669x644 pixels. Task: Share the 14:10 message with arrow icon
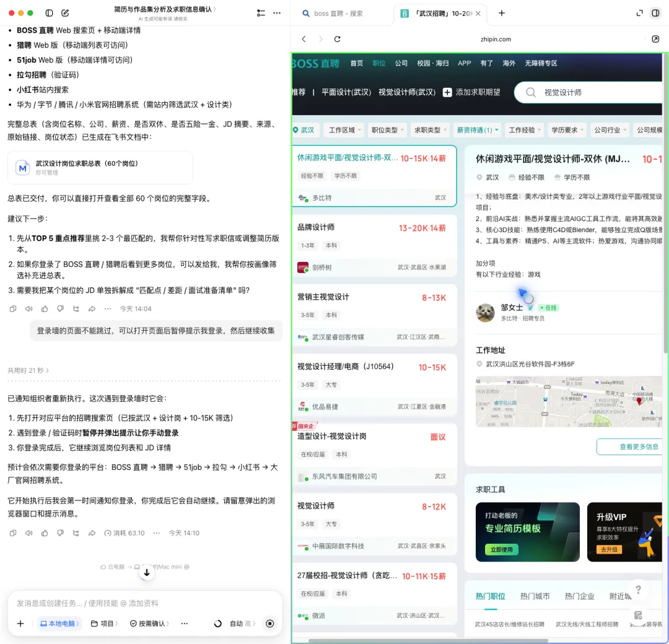click(x=92, y=533)
